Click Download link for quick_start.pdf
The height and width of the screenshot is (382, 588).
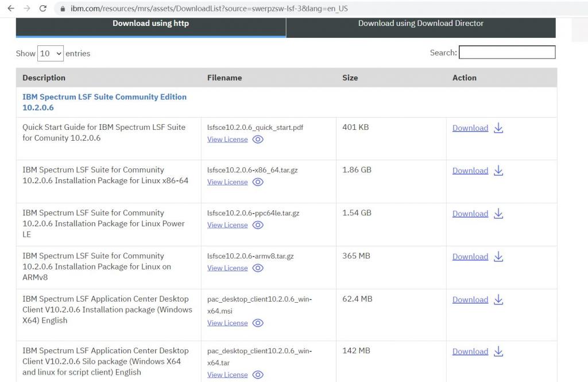tap(470, 128)
